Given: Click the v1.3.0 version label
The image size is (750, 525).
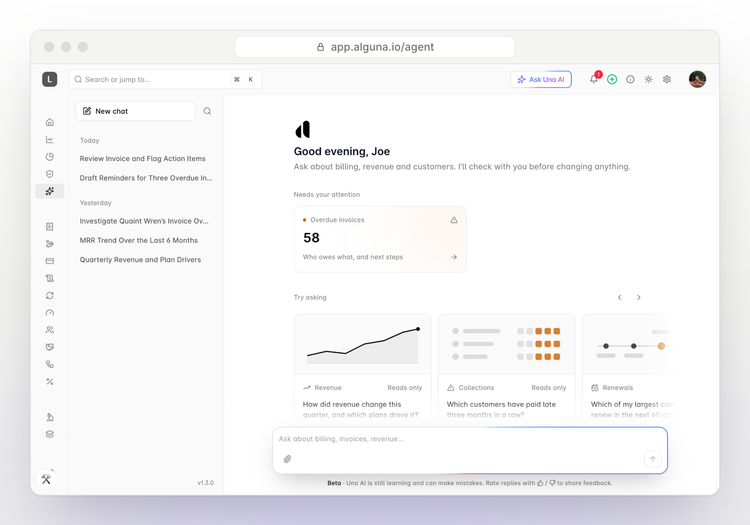Looking at the screenshot, I should 206,483.
